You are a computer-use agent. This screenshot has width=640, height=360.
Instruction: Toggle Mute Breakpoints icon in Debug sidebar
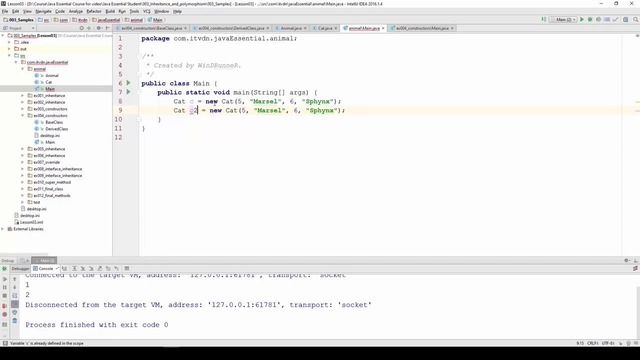pyautogui.click(x=4, y=314)
